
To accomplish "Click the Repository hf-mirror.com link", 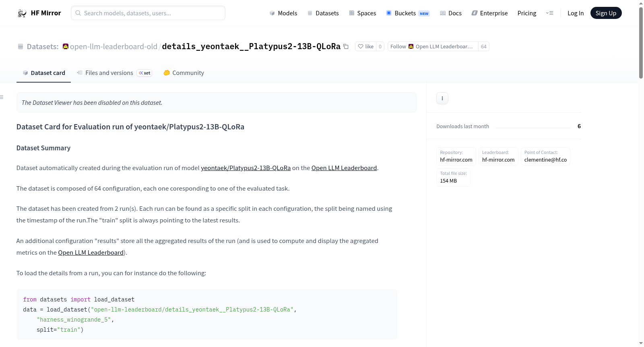I will 456,156.
